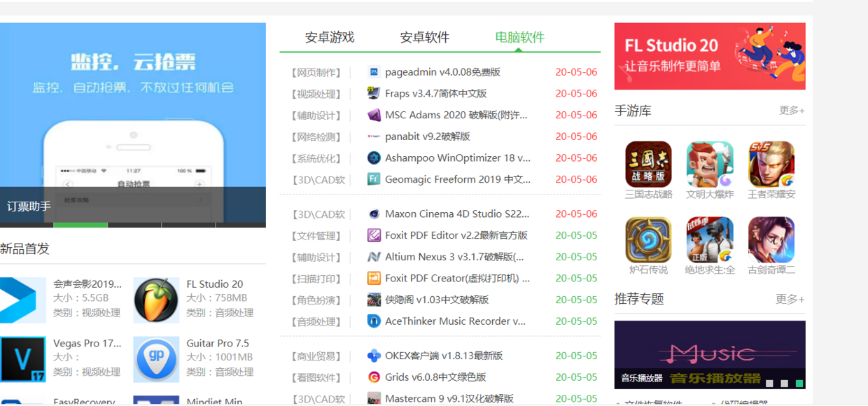Open the 侠隐阁 v1.03中文破解版 link
The height and width of the screenshot is (406, 868).
point(437,300)
